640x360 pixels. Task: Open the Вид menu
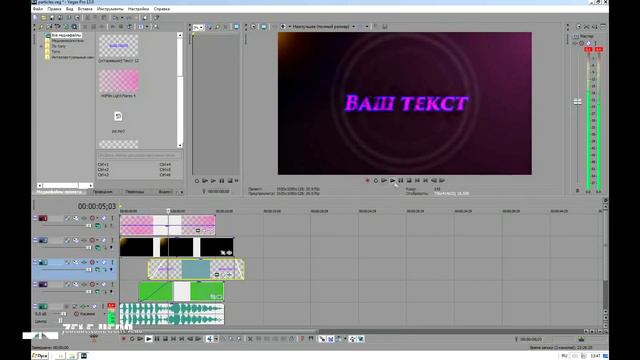(x=70, y=9)
